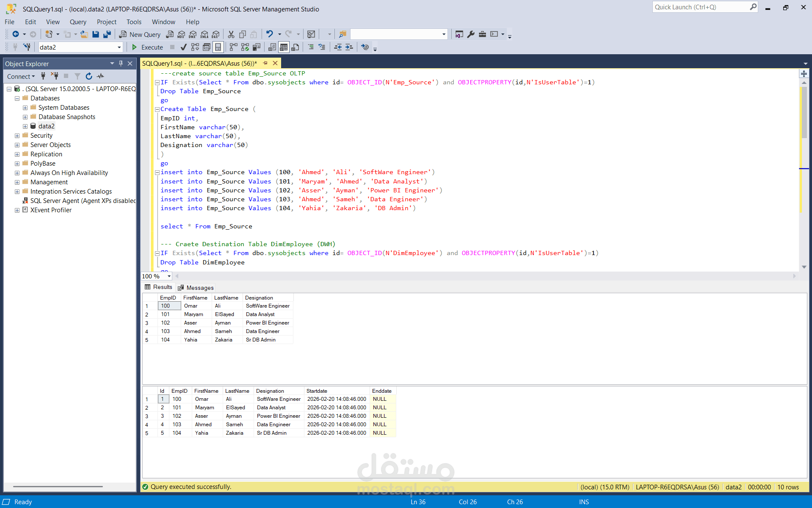Image resolution: width=812 pixels, height=508 pixels.
Task: Undo the last action
Action: (269, 34)
